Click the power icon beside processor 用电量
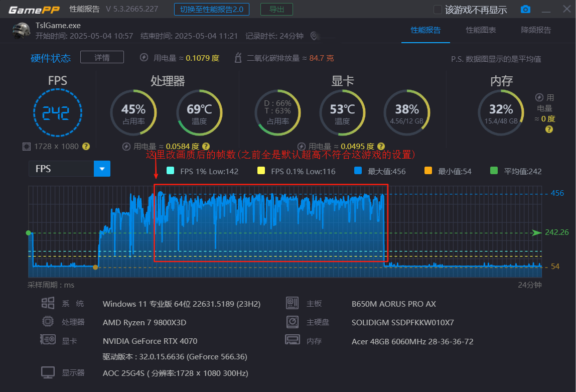 coord(126,147)
